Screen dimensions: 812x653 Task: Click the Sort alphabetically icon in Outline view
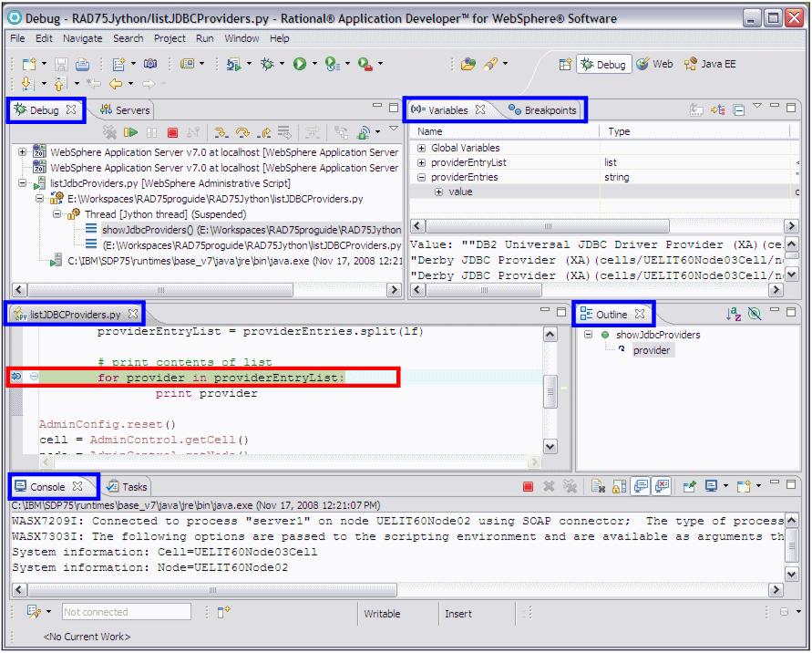734,314
